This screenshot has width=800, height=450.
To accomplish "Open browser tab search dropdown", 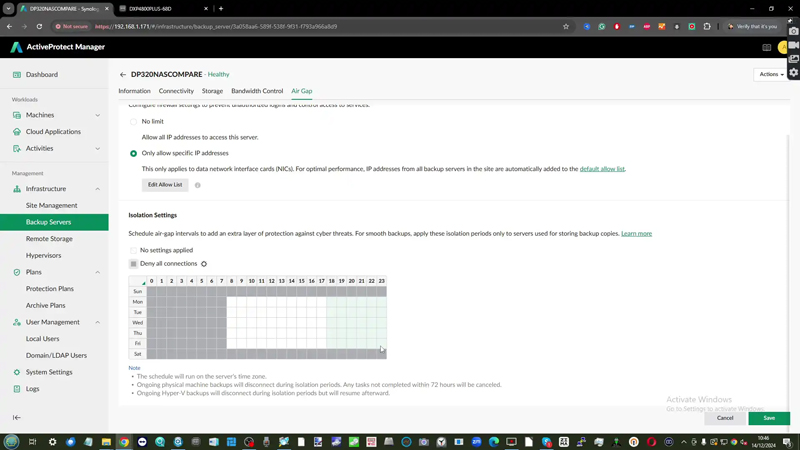I will click(9, 9).
